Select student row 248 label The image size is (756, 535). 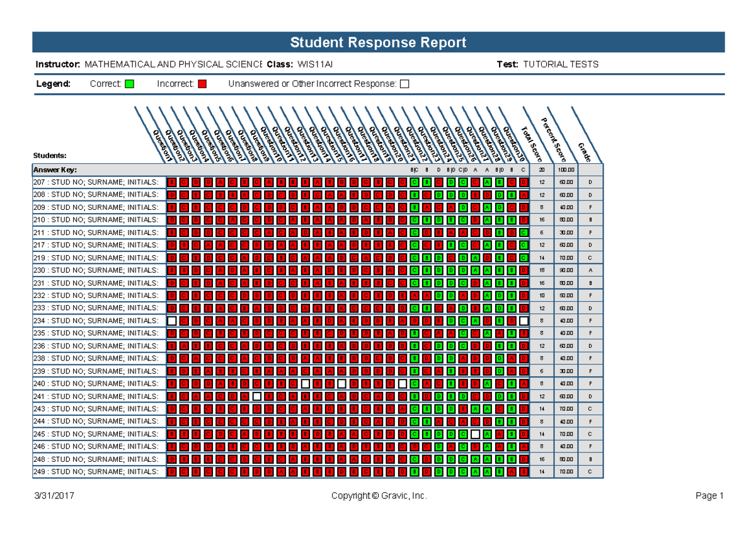pos(96,459)
